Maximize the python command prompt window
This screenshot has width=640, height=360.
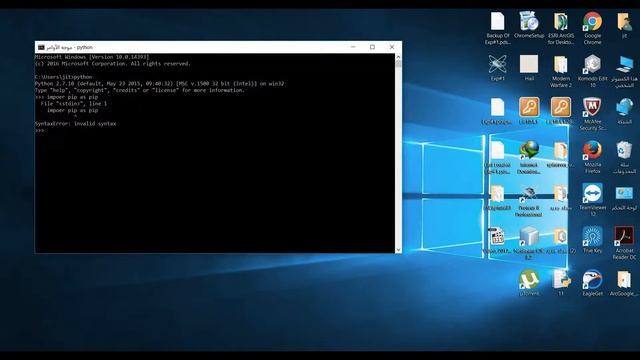click(x=372, y=47)
